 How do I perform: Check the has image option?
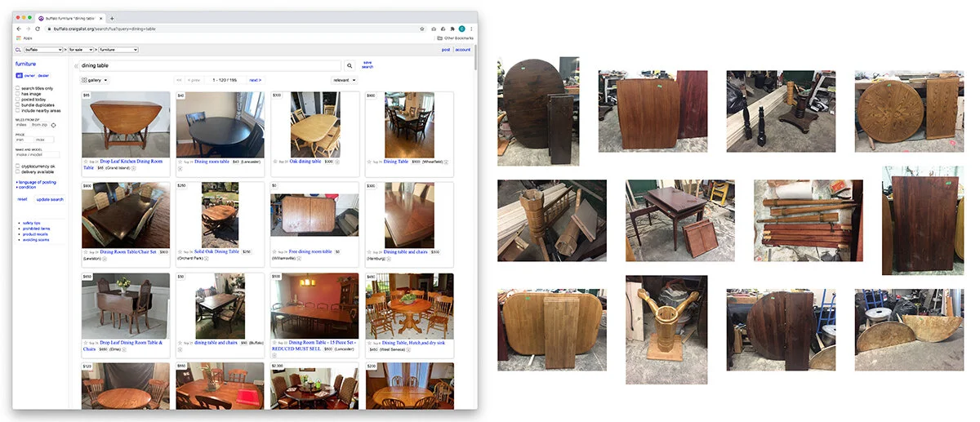(18, 93)
